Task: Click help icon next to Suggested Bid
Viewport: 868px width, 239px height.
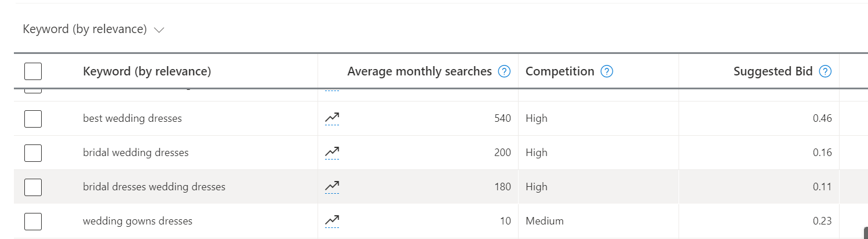Action: click(x=826, y=72)
